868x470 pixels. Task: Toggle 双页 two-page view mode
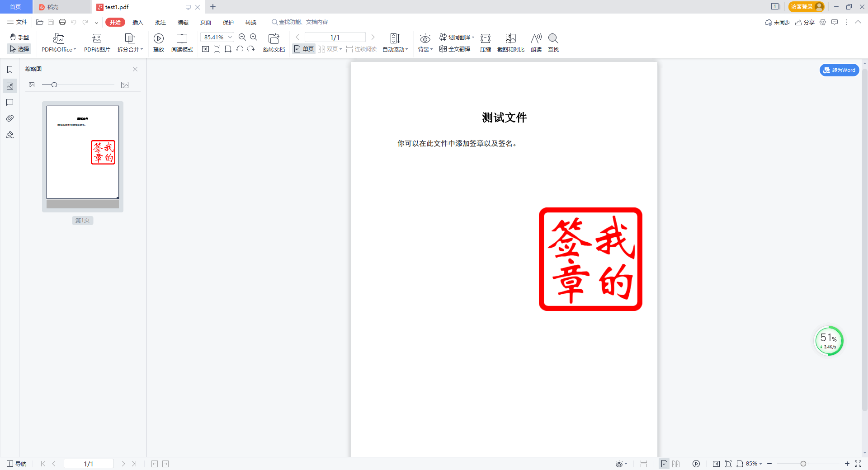point(330,49)
